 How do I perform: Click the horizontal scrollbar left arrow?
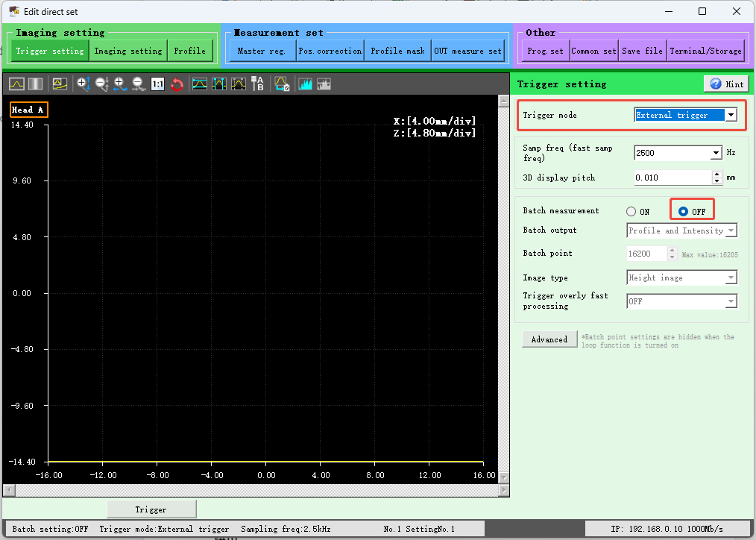click(x=9, y=490)
